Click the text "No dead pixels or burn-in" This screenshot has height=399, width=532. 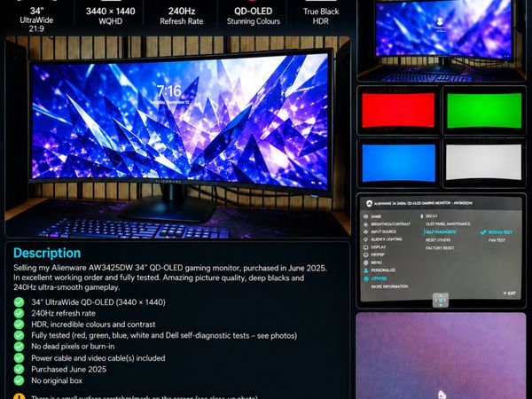pyautogui.click(x=73, y=347)
